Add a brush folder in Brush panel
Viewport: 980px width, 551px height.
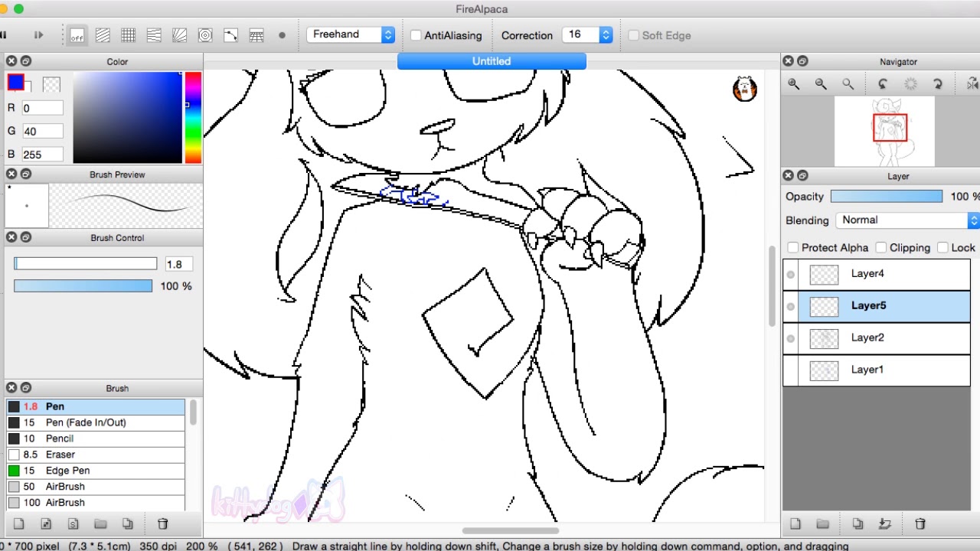click(100, 524)
